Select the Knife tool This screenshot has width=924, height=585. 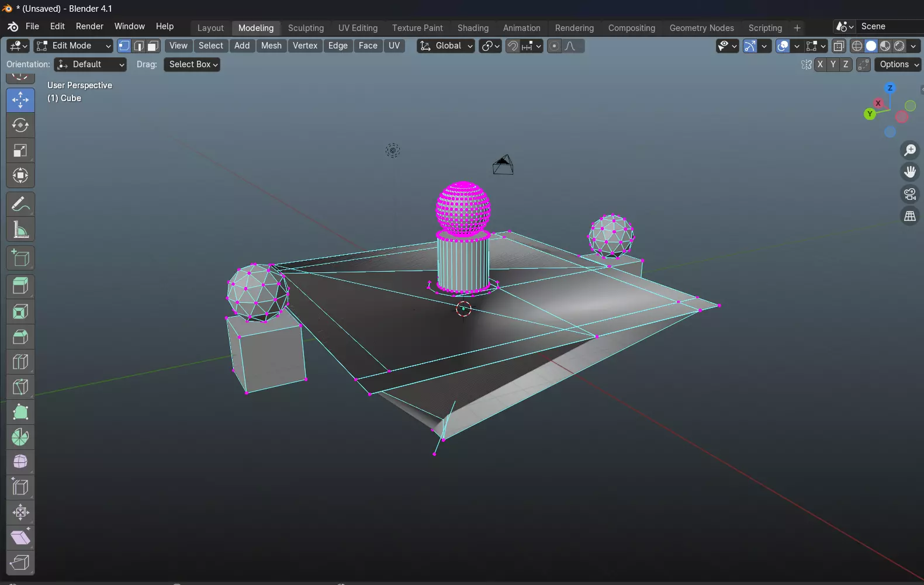click(x=20, y=387)
